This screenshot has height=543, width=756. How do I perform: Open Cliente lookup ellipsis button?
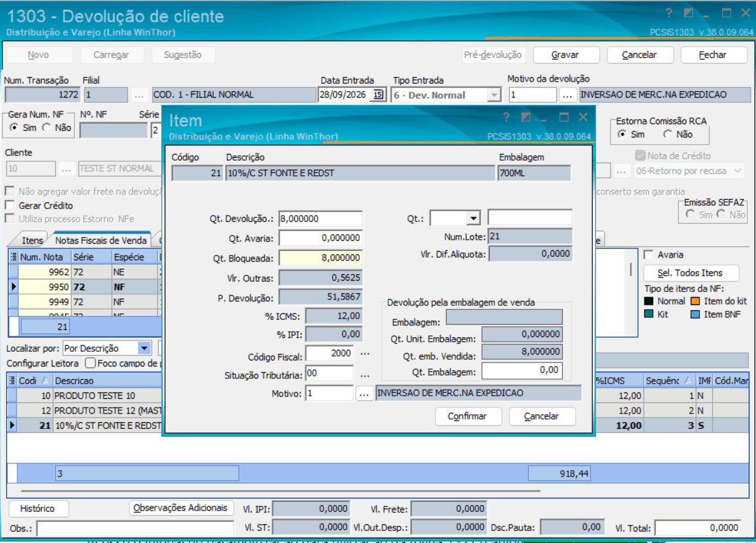[66, 169]
